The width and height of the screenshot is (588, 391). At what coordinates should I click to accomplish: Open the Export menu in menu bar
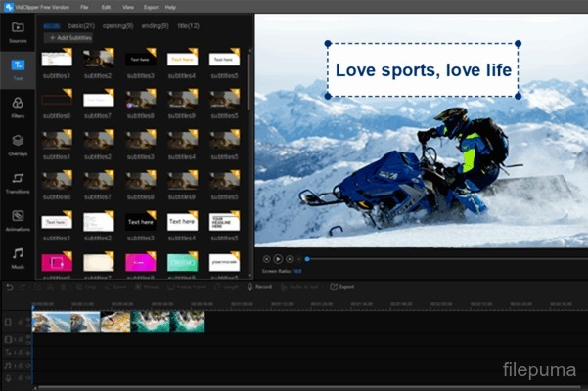coord(150,6)
